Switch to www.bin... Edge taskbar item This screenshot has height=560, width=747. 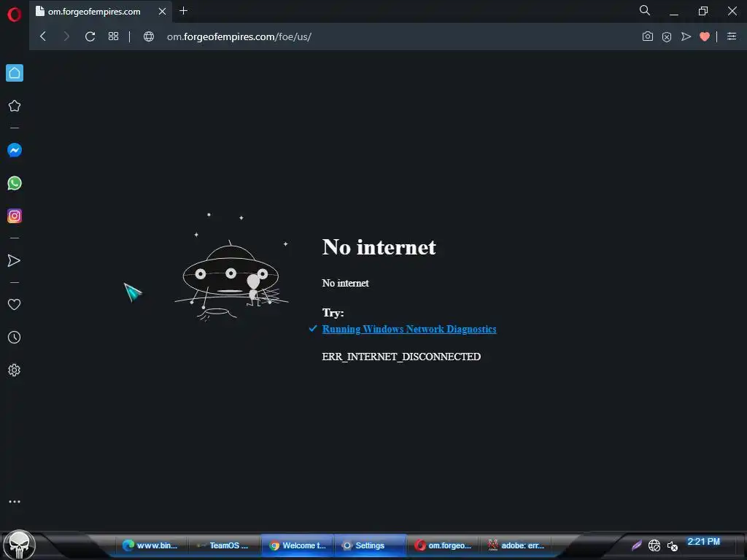151,545
